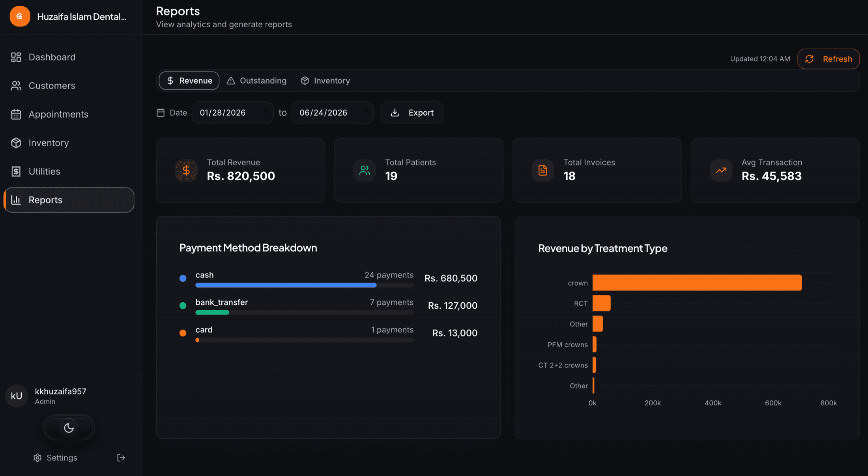Select the Revenue tab
The image size is (868, 476).
click(189, 81)
